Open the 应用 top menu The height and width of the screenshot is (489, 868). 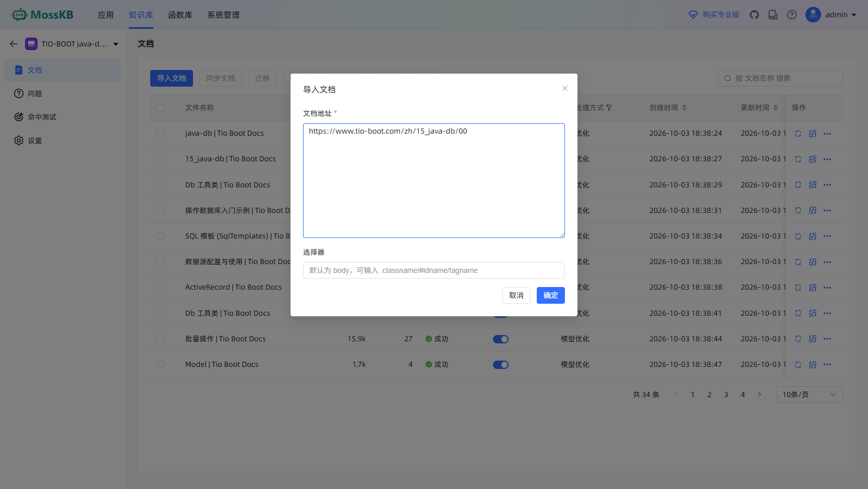pos(106,15)
